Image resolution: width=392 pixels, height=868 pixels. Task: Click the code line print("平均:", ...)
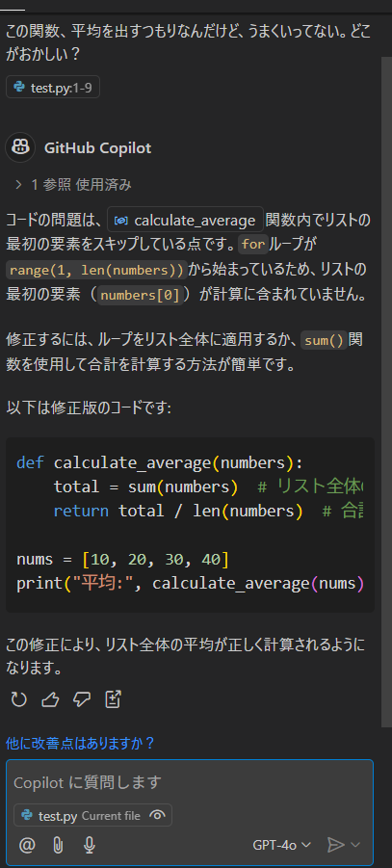191,584
